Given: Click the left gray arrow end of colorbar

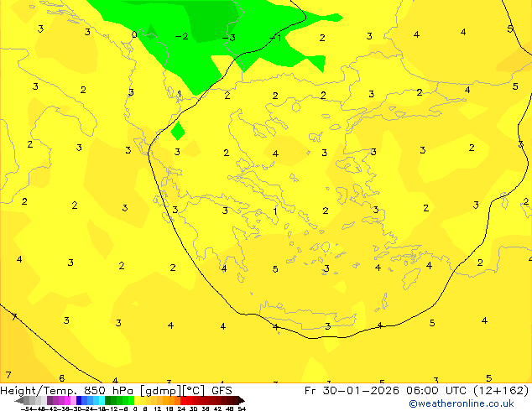Looking at the screenshot, I should coord(19,400).
